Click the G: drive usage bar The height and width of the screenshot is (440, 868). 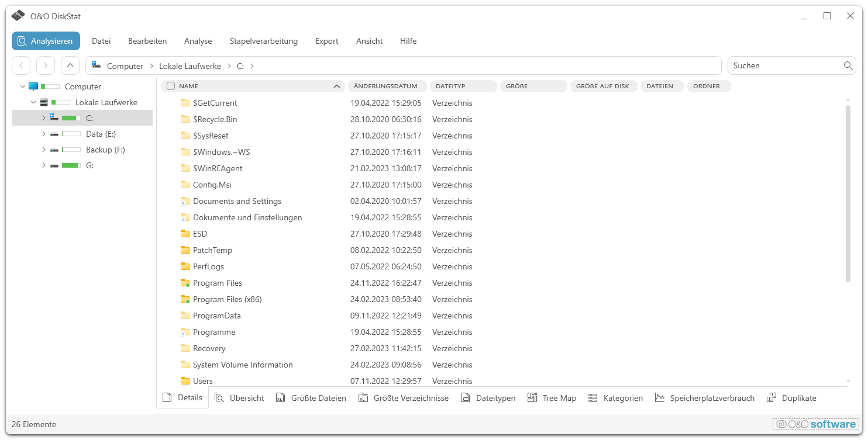pos(71,165)
